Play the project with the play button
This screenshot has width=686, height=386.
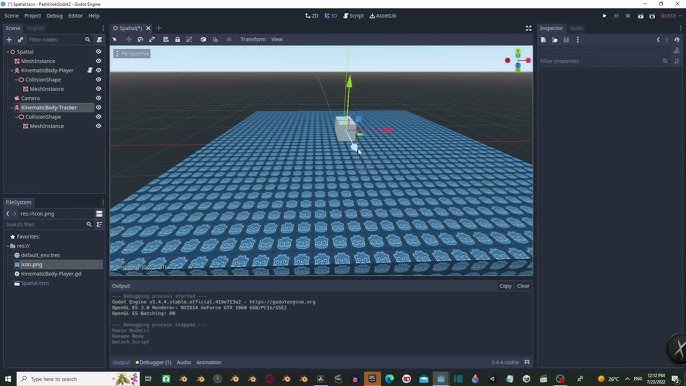tap(605, 16)
